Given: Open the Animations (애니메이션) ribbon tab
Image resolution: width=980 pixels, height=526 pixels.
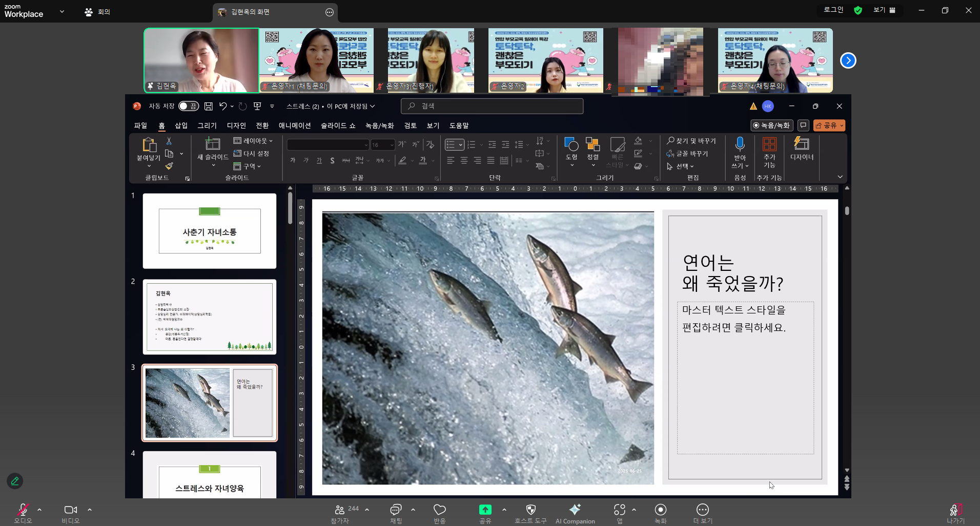Looking at the screenshot, I should (x=294, y=125).
